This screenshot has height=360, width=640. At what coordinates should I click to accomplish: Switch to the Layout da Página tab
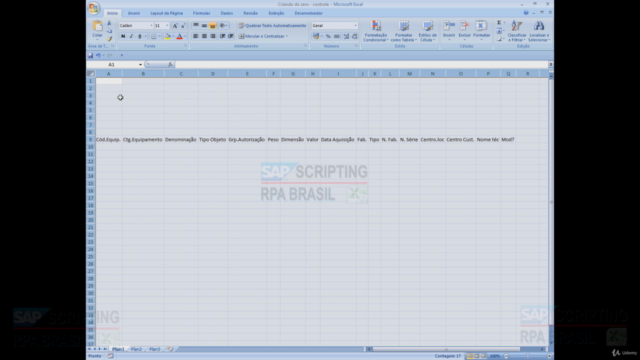pos(167,13)
